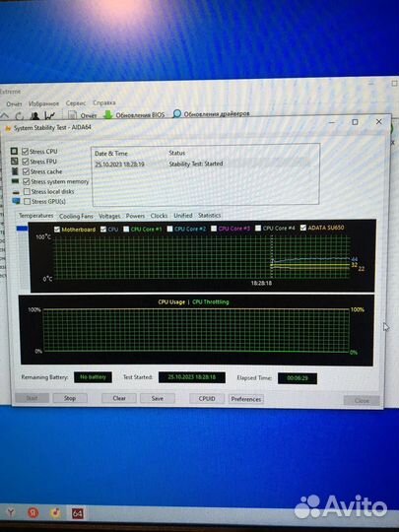Viewport: 399px width, 532px height.
Task: Click the green BIOS update arrow icon
Action: tap(108, 114)
